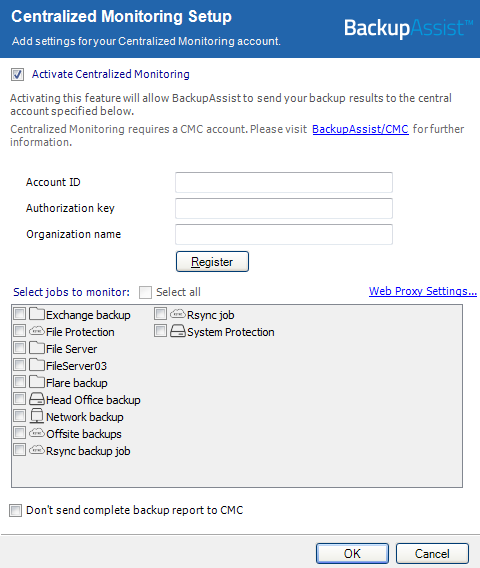Click the Authorization key text field
The height and width of the screenshot is (568, 480).
click(284, 208)
